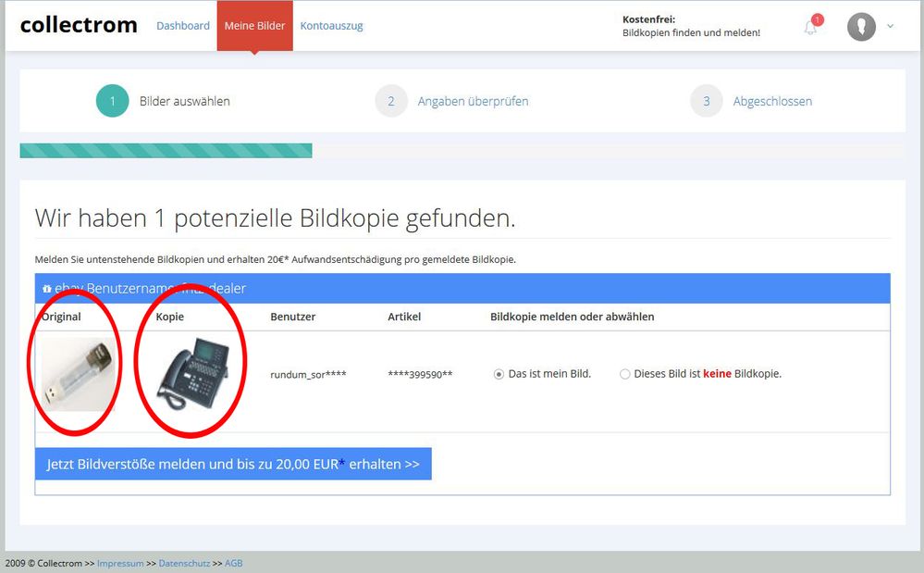The height and width of the screenshot is (573, 924).
Task: Select the Meine Bilder tab
Action: click(254, 26)
